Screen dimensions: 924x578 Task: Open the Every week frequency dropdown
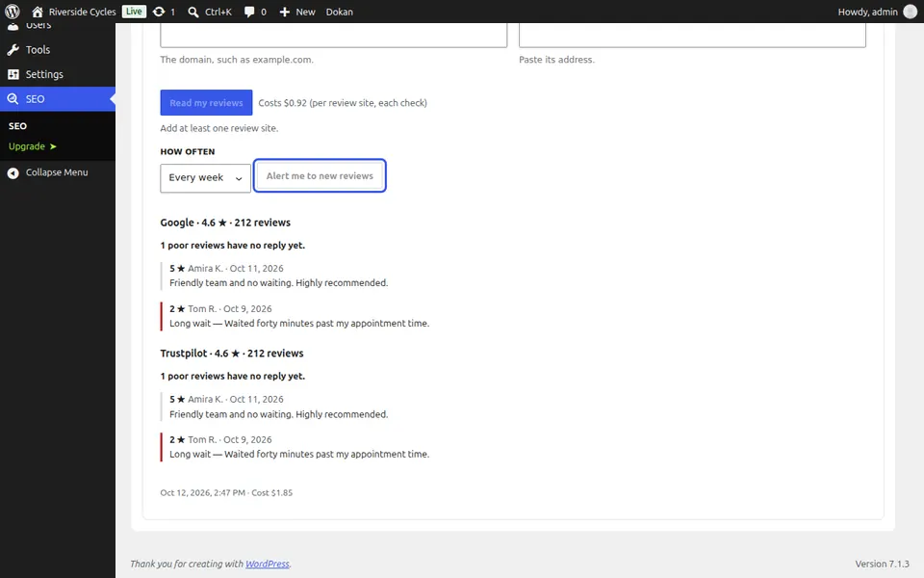coord(205,177)
